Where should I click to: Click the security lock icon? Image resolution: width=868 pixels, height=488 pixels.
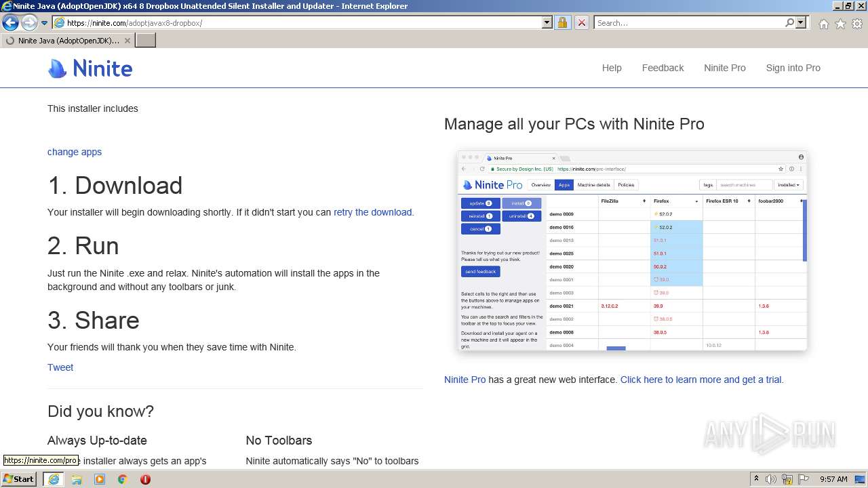point(562,22)
